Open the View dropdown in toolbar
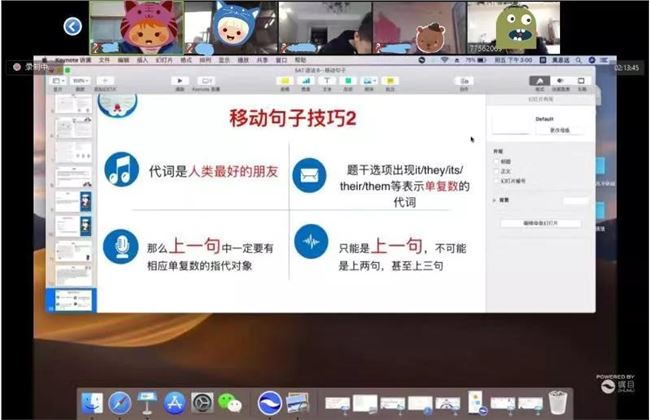This screenshot has height=420, width=650. click(58, 80)
